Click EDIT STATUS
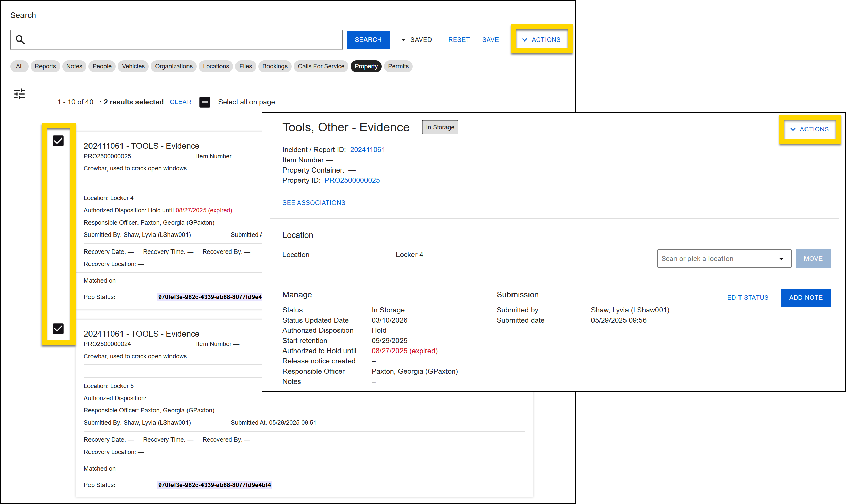This screenshot has height=504, width=846. (x=748, y=298)
